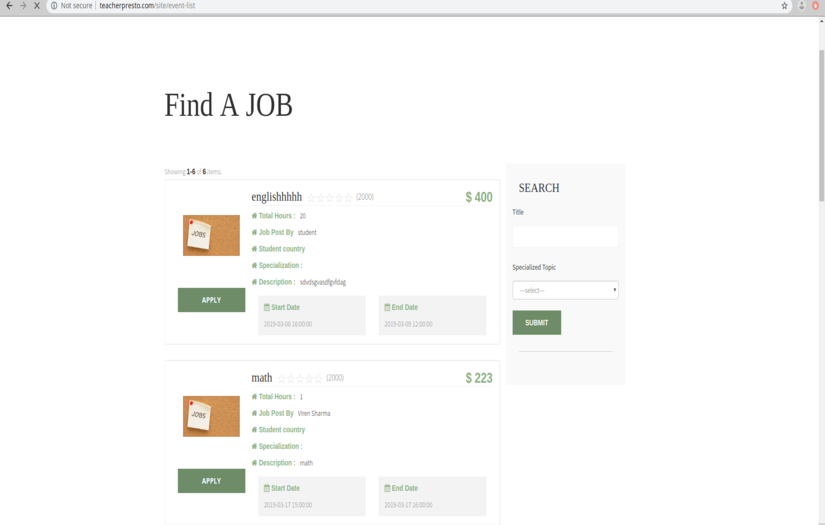This screenshot has height=525, width=825.
Task: Click Start Date calendar icon in englishhhhh card
Action: pos(267,307)
